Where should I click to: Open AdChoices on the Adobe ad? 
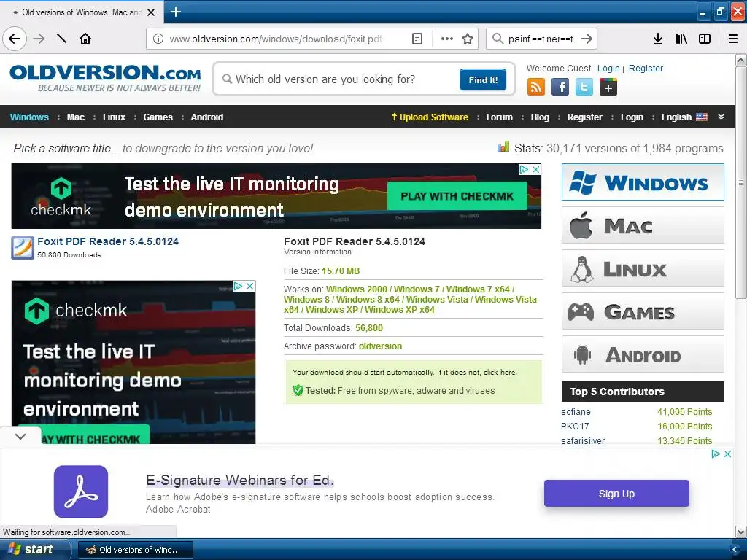pyautogui.click(x=716, y=454)
